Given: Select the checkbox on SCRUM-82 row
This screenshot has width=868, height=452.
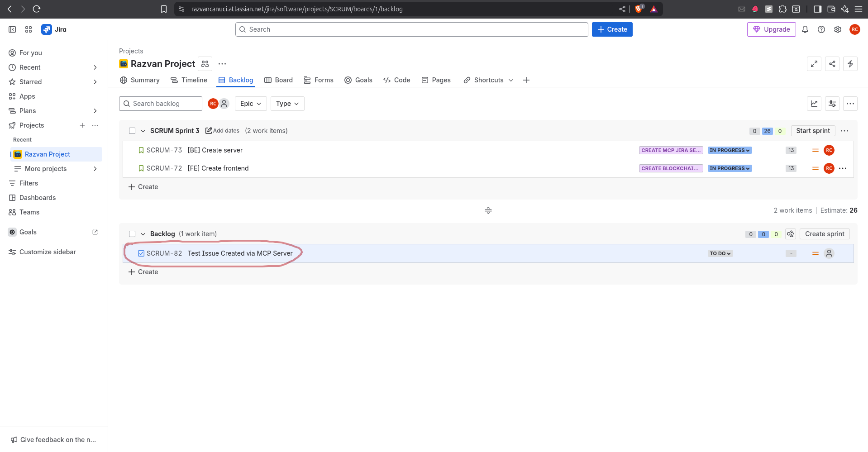Looking at the screenshot, I should pos(141,253).
